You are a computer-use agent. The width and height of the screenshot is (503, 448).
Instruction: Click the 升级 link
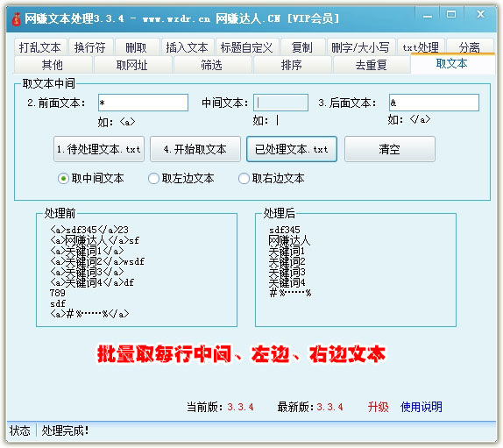(378, 407)
